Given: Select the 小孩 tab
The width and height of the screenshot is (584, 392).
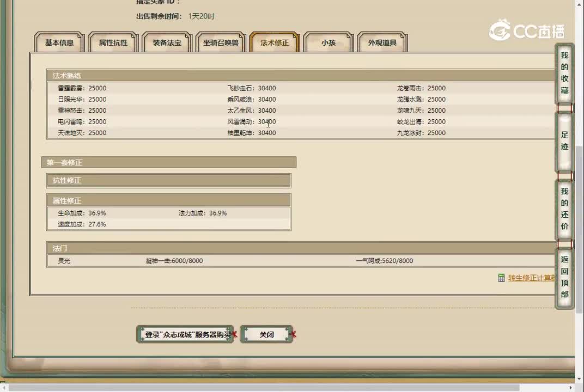Looking at the screenshot, I should (327, 42).
